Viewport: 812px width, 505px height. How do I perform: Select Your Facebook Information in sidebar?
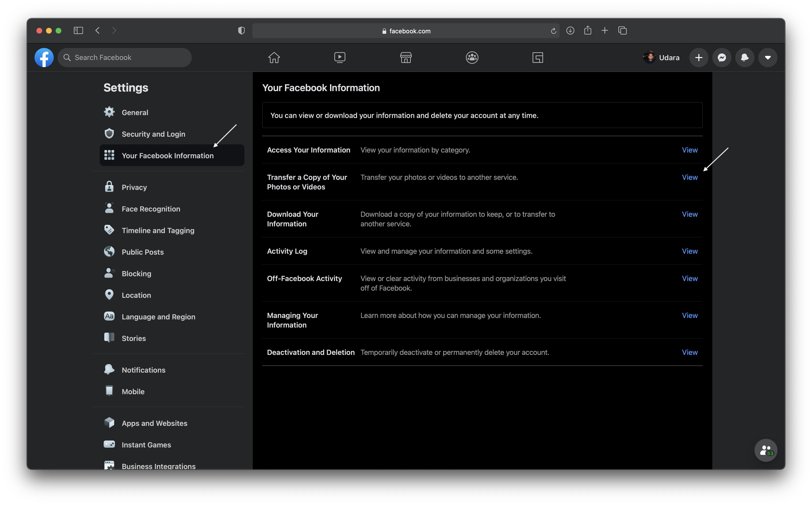click(172, 155)
